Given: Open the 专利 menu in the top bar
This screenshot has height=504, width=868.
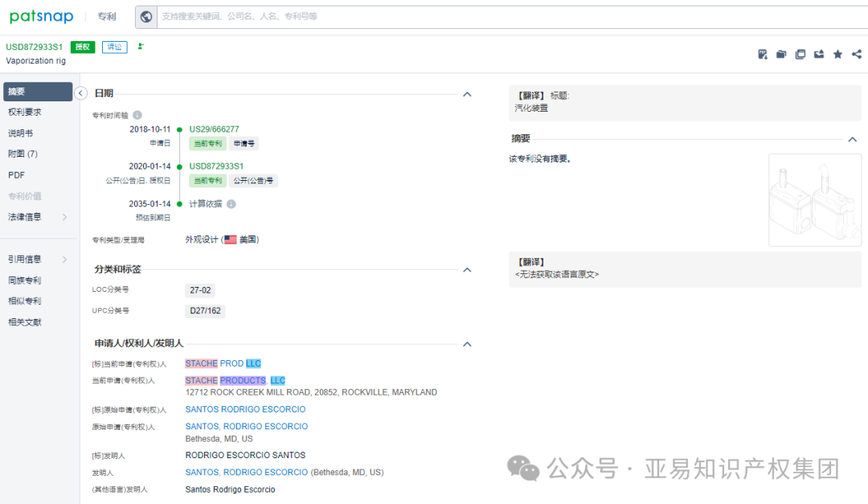Looking at the screenshot, I should tap(107, 16).
